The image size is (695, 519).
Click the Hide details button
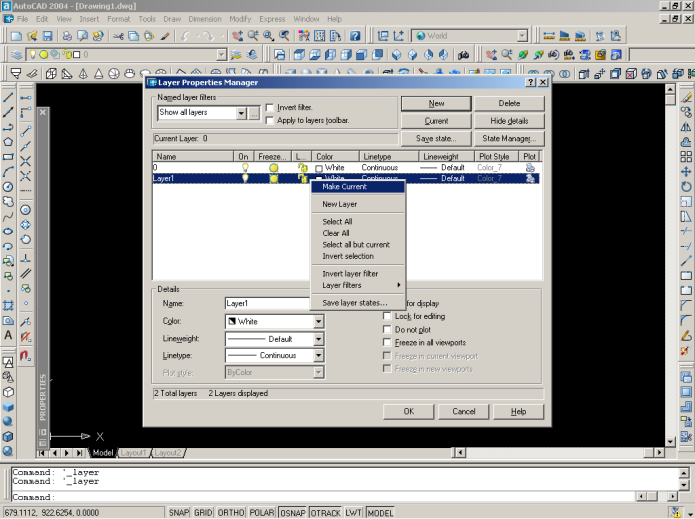pos(509,121)
